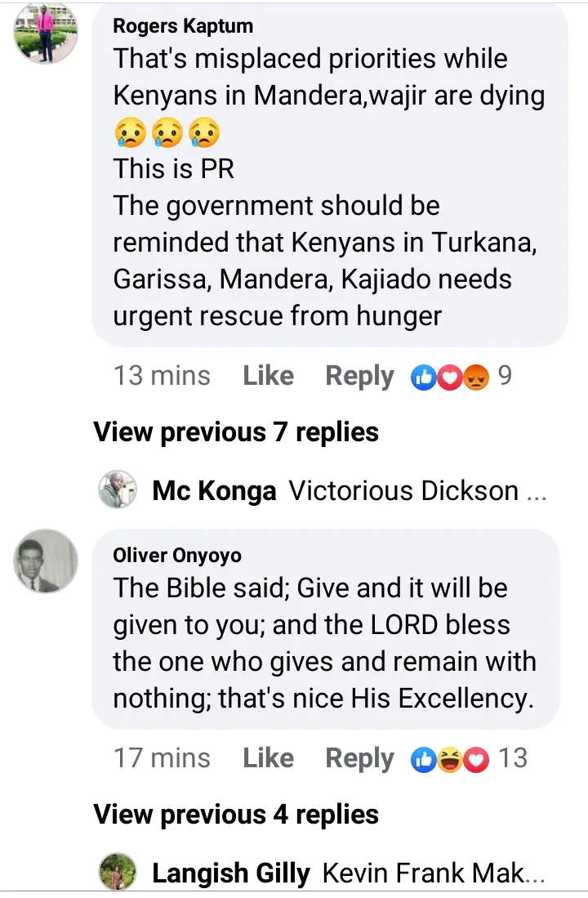Tap Langish Gilly's small avatar

(118, 872)
